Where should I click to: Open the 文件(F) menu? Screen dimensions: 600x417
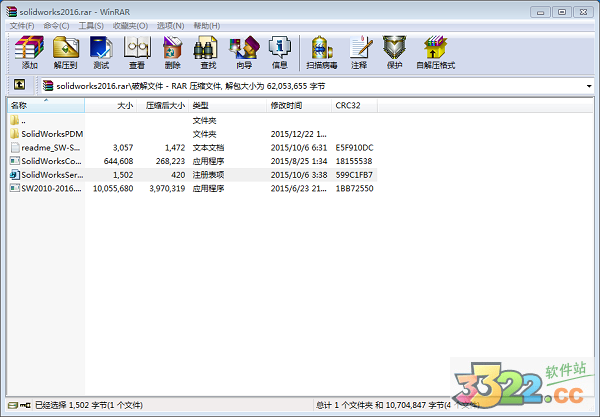(x=22, y=26)
